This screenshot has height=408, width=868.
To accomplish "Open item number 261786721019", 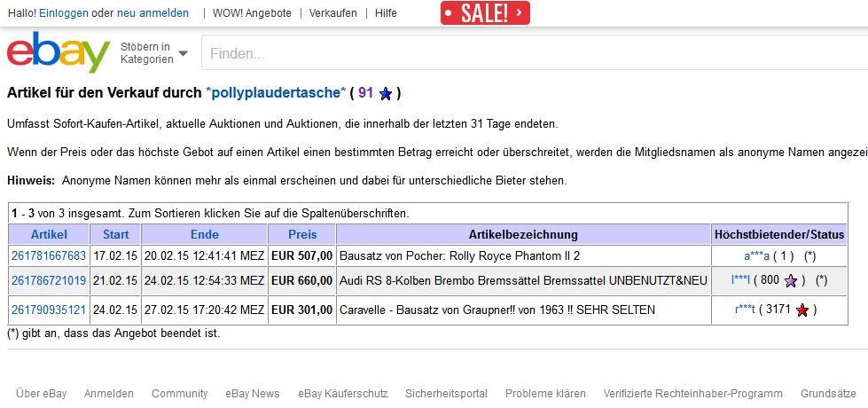I will [x=49, y=280].
